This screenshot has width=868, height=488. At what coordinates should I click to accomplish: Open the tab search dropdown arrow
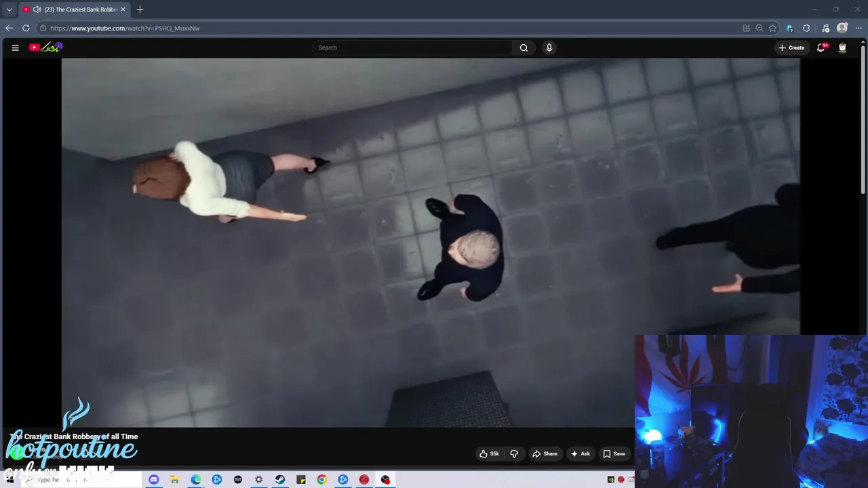tap(9, 9)
